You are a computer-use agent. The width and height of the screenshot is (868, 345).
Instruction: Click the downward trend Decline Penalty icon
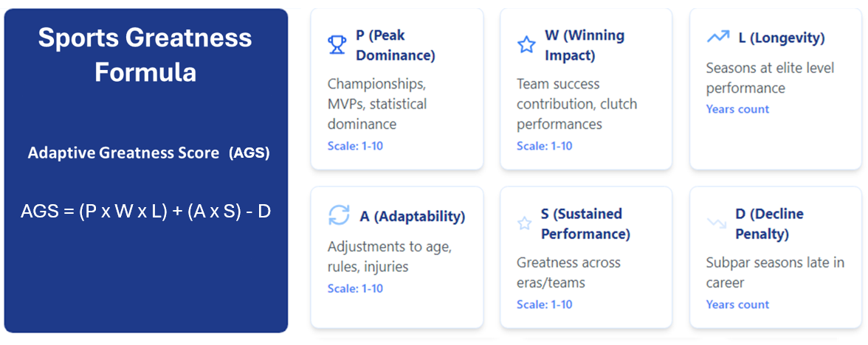(x=717, y=223)
